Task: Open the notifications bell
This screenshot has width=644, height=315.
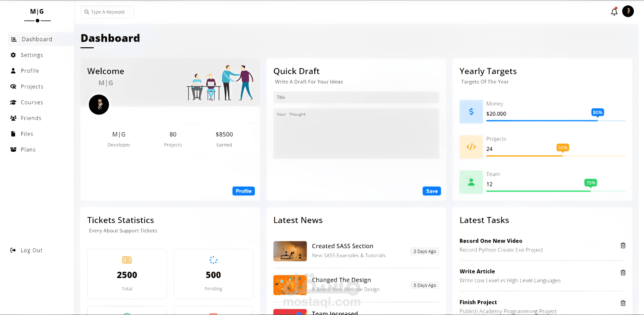Action: point(614,12)
